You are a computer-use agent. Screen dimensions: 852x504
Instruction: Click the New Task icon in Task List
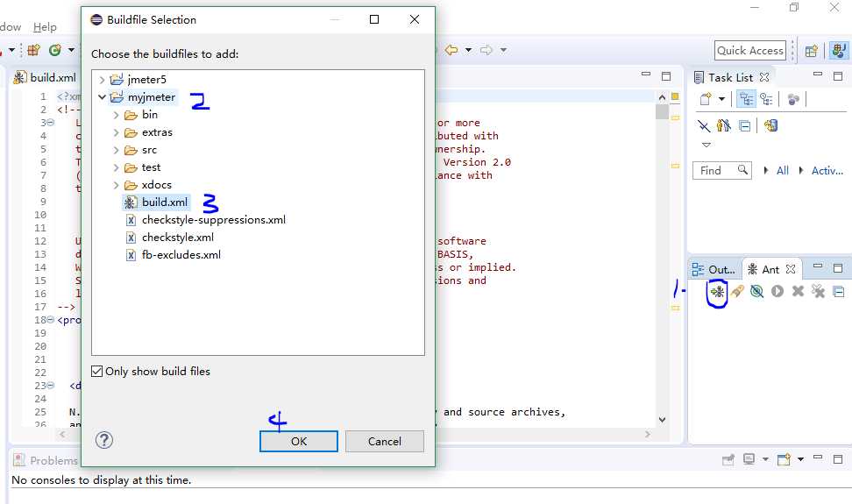(706, 99)
